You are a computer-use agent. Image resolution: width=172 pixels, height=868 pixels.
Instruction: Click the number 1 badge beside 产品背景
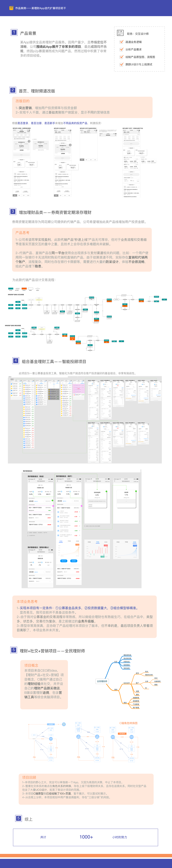(x=14, y=32)
